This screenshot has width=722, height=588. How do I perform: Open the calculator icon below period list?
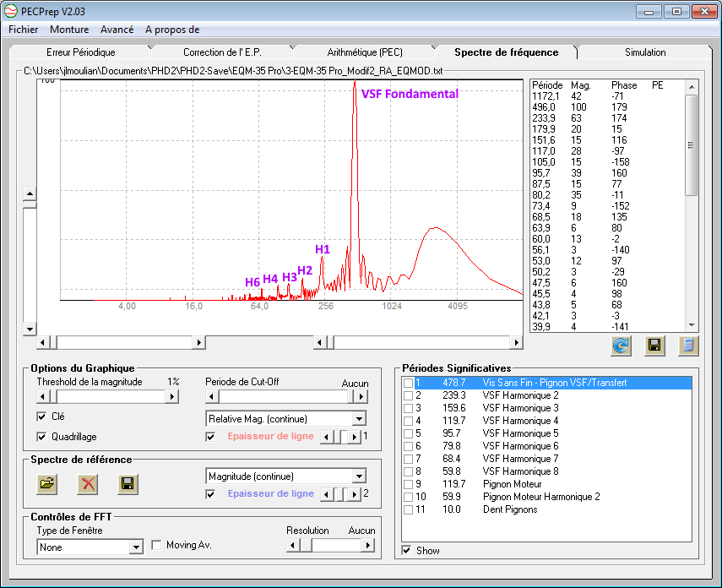click(688, 346)
